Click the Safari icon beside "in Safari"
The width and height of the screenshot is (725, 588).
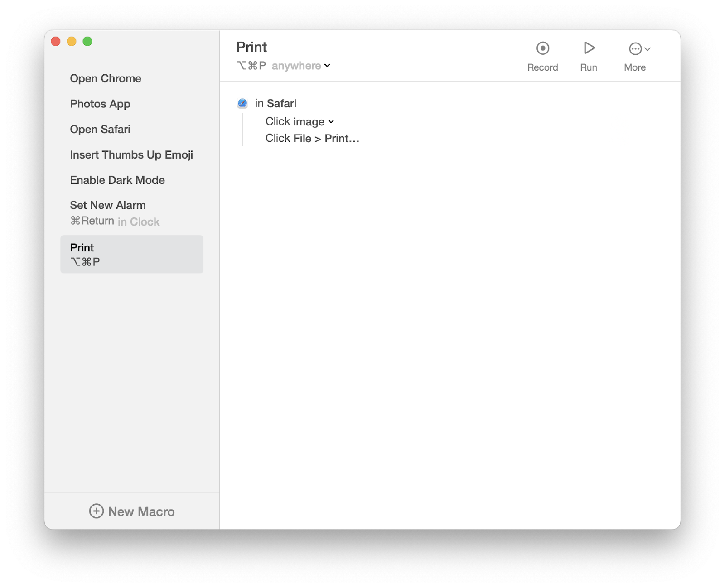242,103
